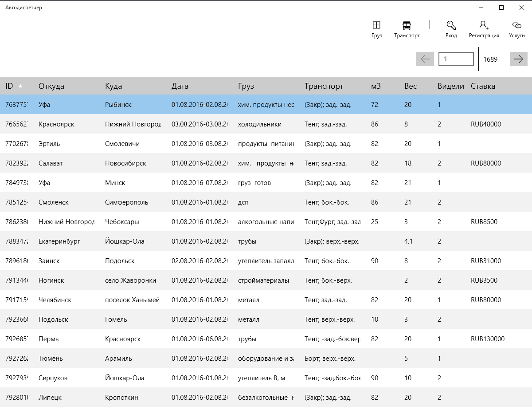532x414 pixels.
Task: Select the RUB48000 rate cell
Action: tap(486, 124)
